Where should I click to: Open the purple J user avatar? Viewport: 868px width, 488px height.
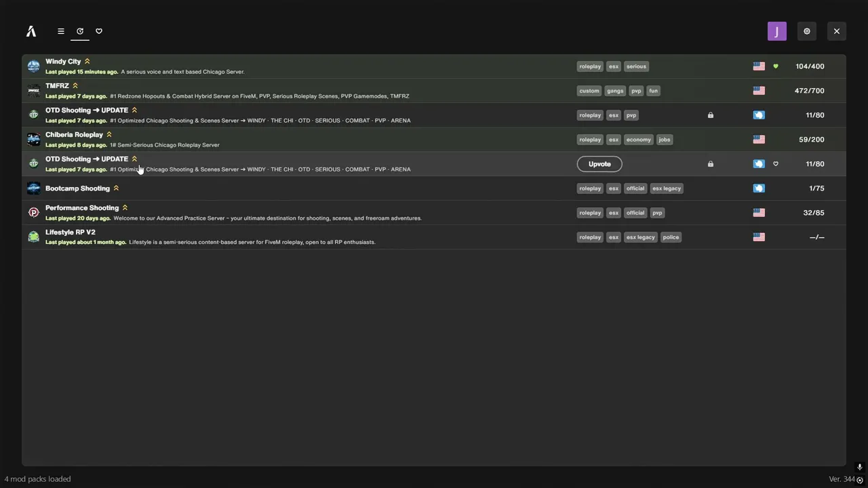tap(777, 31)
